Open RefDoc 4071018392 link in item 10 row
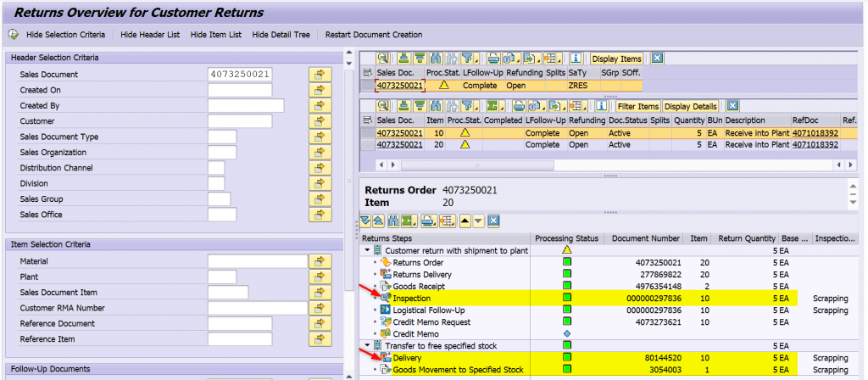This screenshot has width=868, height=380. click(815, 133)
